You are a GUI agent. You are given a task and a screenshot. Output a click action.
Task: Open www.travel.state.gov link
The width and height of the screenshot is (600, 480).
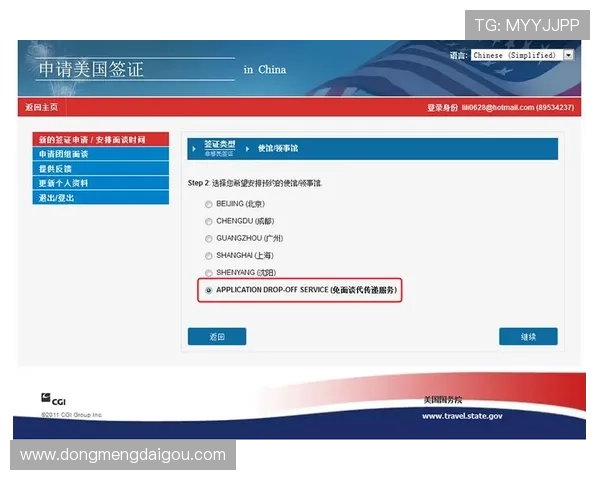click(462, 416)
